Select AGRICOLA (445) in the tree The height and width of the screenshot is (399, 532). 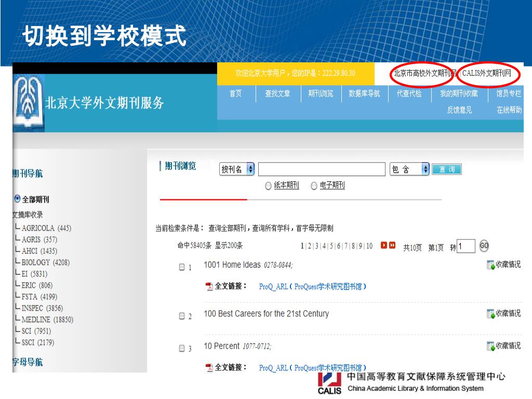pyautogui.click(x=46, y=228)
